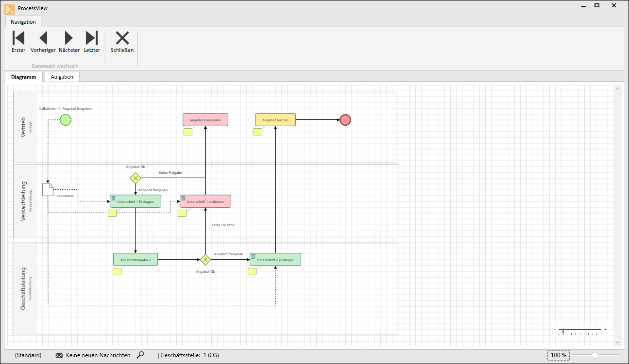Jump to next record with Nächster
This screenshot has width=629, height=364.
[69, 41]
